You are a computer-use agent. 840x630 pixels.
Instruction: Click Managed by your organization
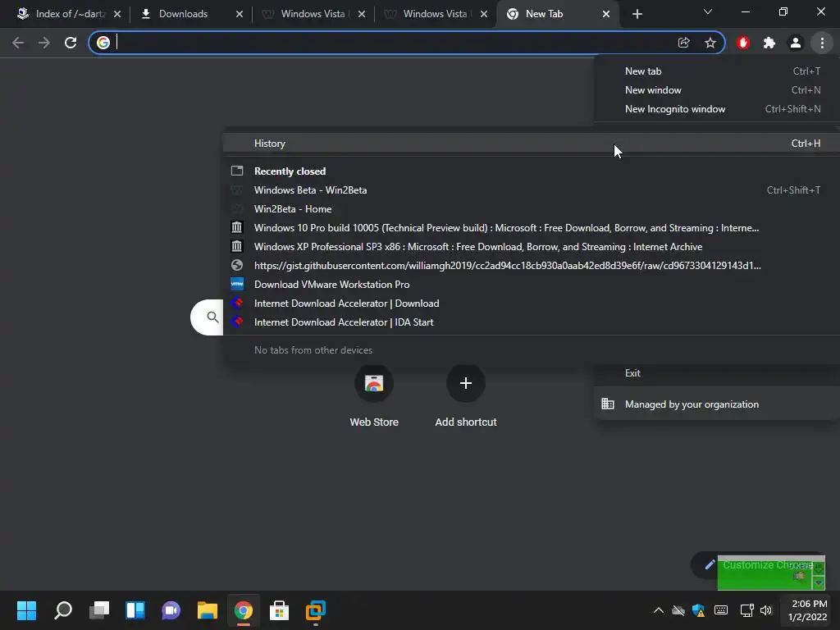click(717, 404)
